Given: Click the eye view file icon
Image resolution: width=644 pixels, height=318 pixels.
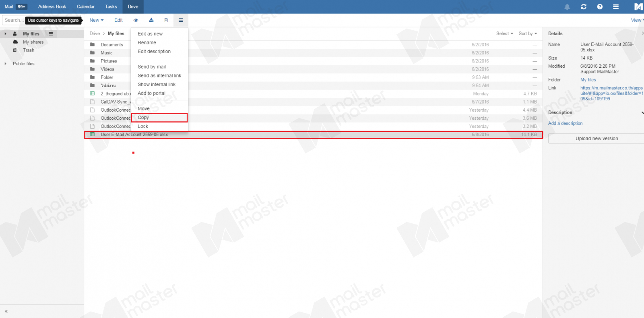Looking at the screenshot, I should point(136,20).
